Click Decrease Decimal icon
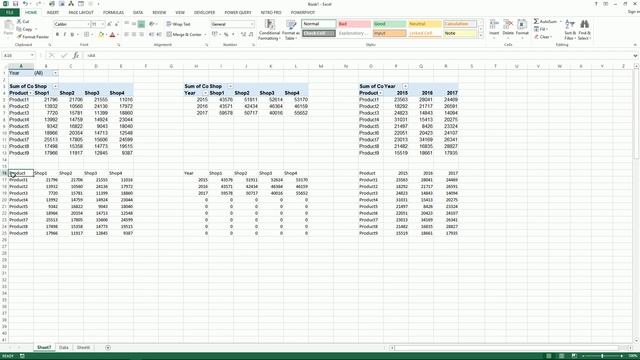The width and height of the screenshot is (640, 360). 251,35
